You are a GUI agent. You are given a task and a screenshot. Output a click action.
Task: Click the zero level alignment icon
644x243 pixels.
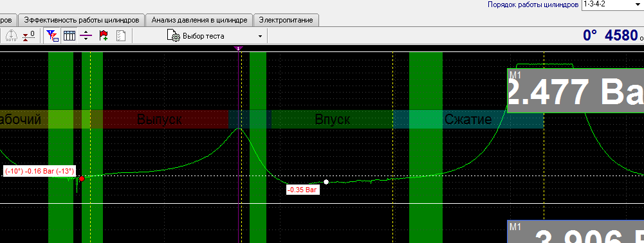point(28,36)
